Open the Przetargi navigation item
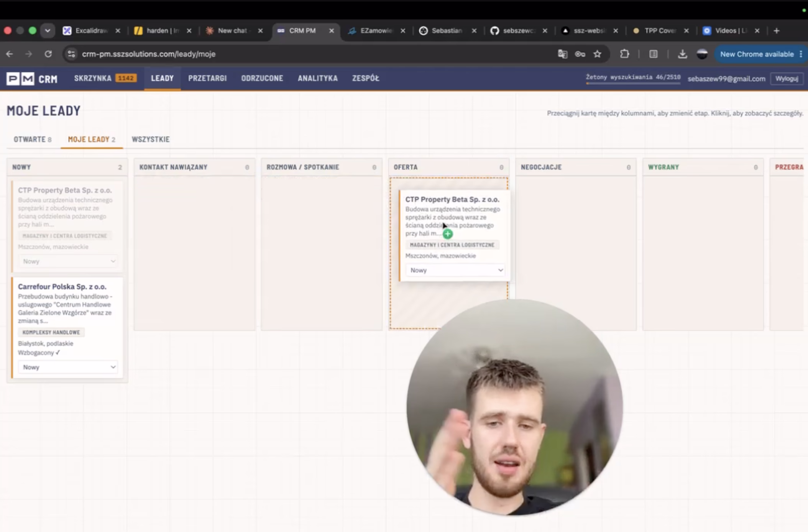This screenshot has width=808, height=532. point(207,78)
